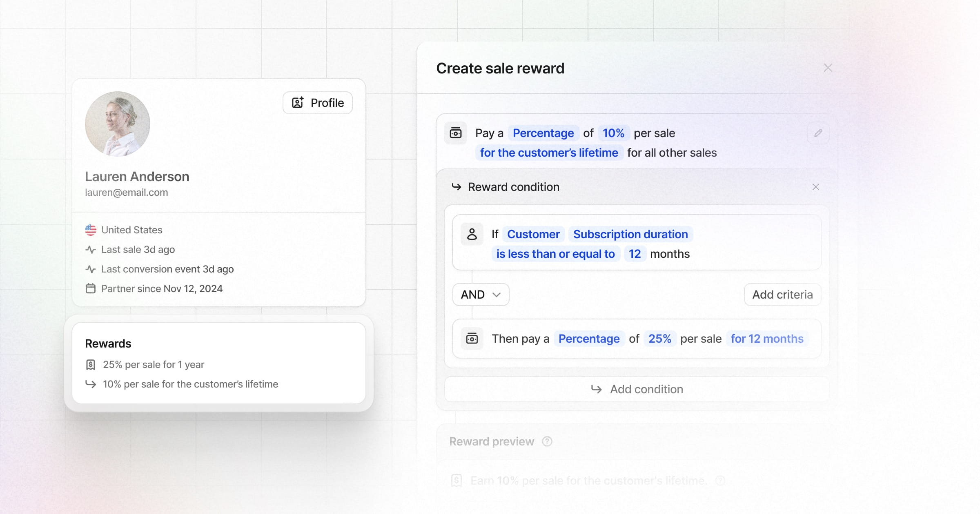Viewport: 980px width, 514px height.
Task: Click Lauren Anderson's avatar photo
Action: click(x=118, y=124)
